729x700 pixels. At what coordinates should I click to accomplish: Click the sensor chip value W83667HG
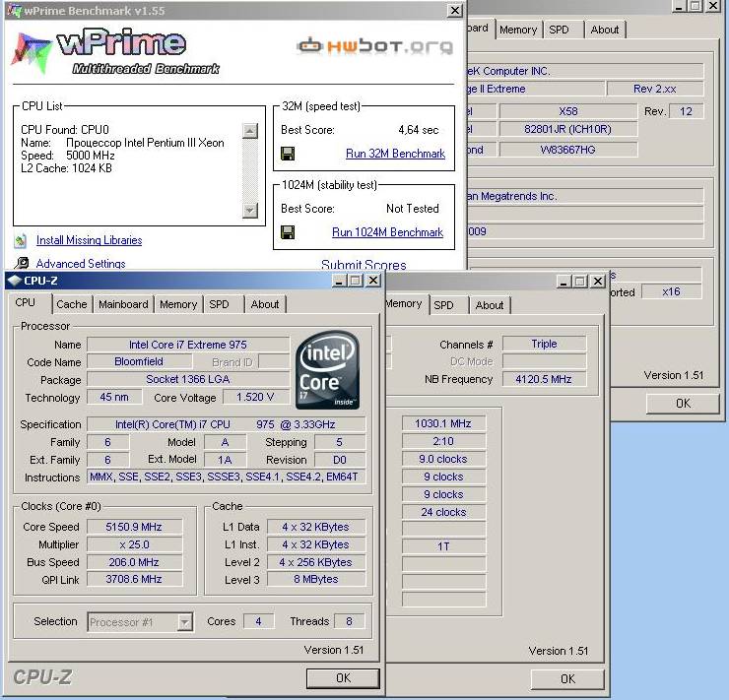tap(567, 150)
